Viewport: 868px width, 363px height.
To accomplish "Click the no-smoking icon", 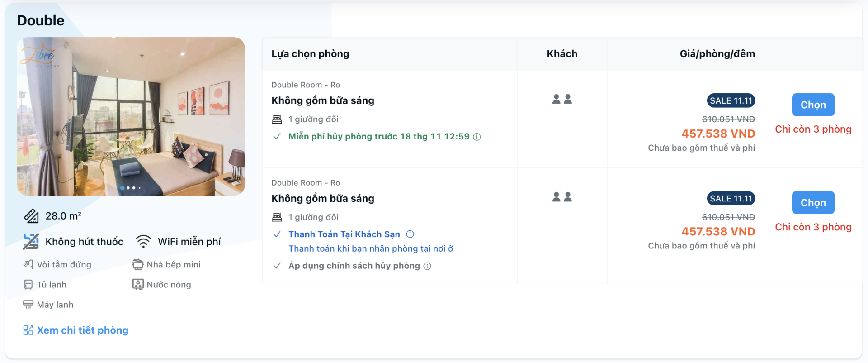I will [31, 242].
